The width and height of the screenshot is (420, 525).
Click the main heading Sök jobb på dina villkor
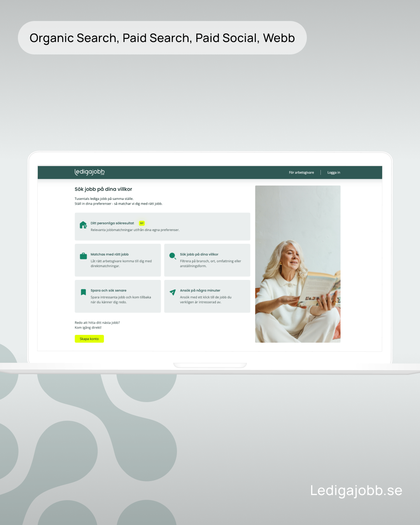click(103, 189)
